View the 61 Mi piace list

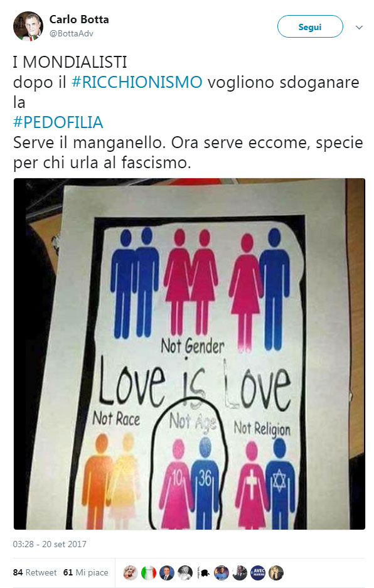click(x=85, y=572)
